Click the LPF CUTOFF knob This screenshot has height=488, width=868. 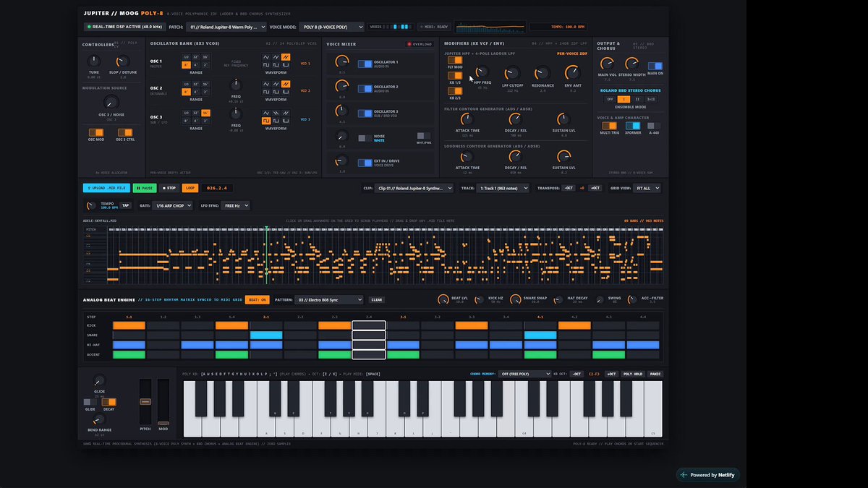(512, 73)
